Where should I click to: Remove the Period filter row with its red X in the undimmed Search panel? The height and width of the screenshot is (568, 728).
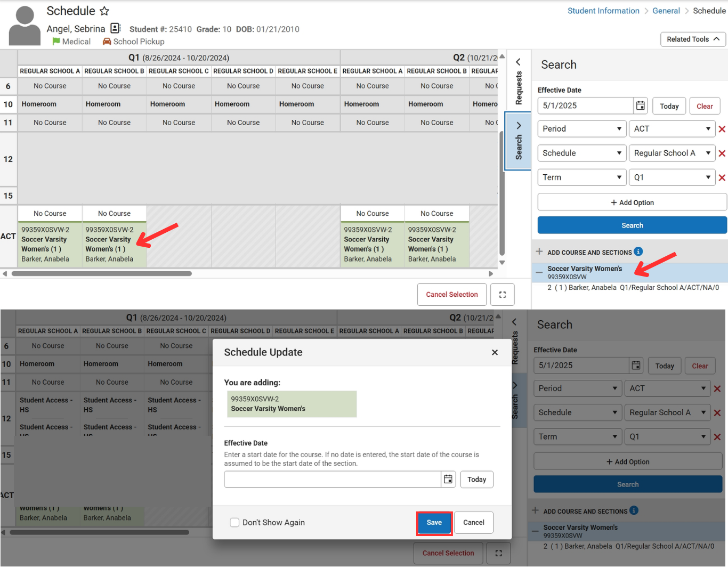pos(722,129)
